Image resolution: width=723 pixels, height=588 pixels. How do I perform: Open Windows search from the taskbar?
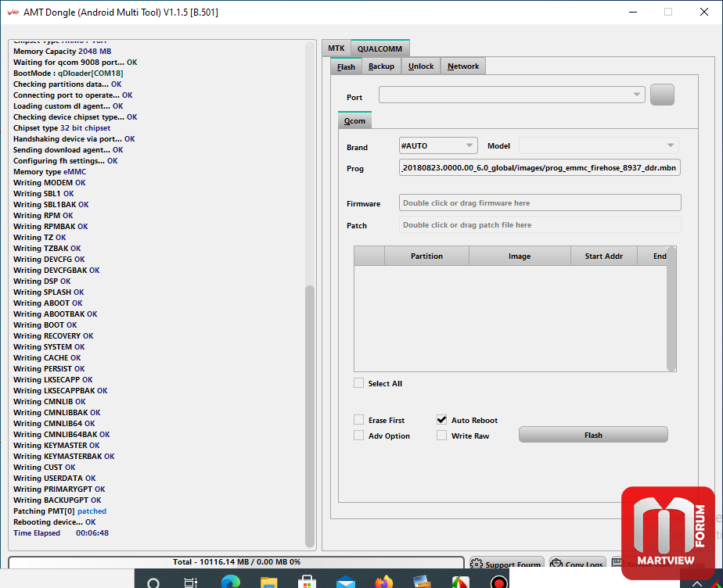153,583
